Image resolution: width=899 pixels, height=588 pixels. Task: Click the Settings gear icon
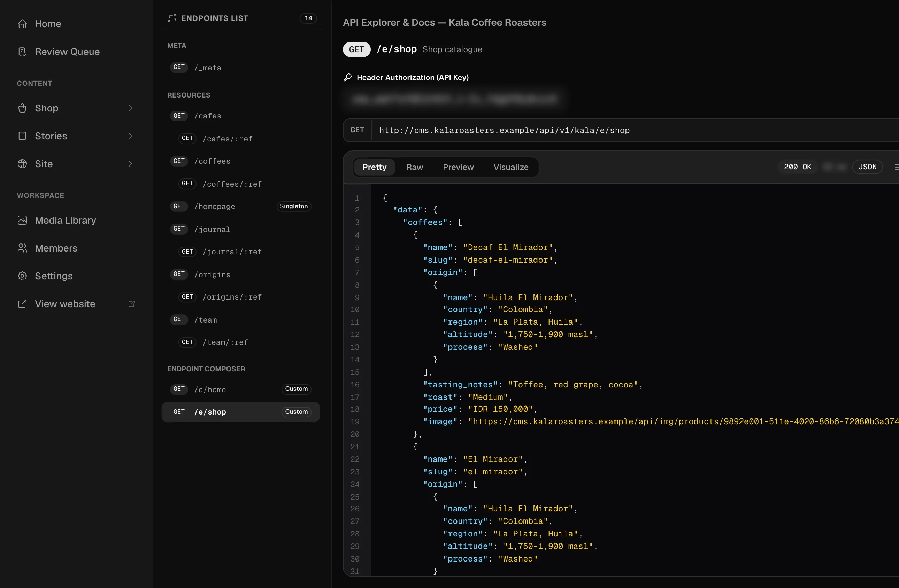pyautogui.click(x=22, y=276)
